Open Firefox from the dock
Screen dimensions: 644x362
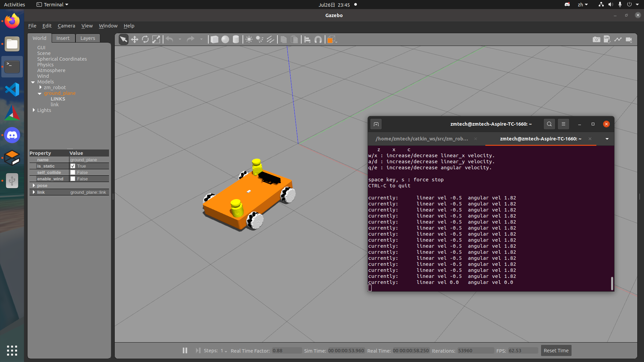tap(12, 21)
